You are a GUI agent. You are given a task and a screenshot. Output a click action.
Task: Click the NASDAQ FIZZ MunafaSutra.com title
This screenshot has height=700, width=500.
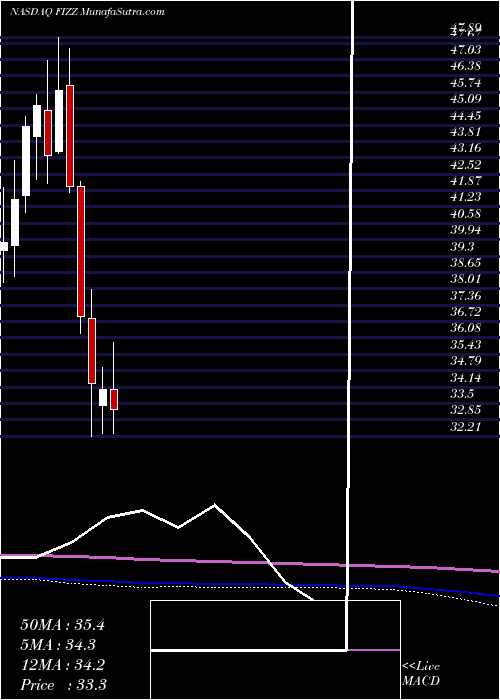point(87,12)
